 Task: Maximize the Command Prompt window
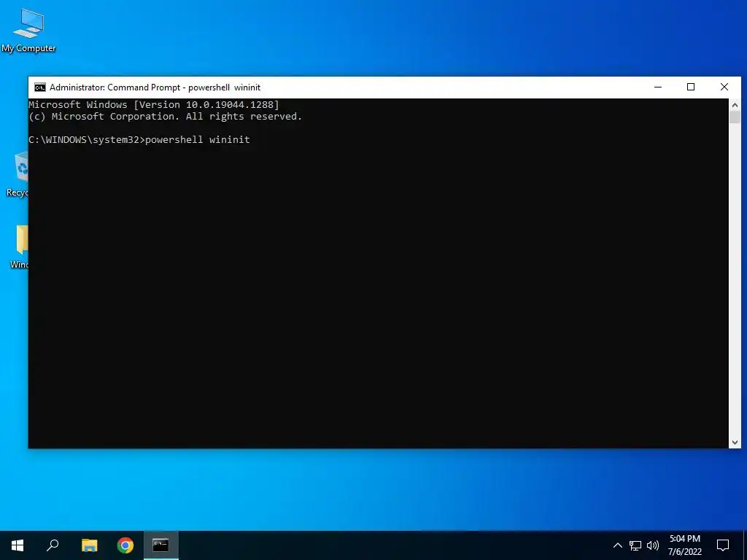691,87
